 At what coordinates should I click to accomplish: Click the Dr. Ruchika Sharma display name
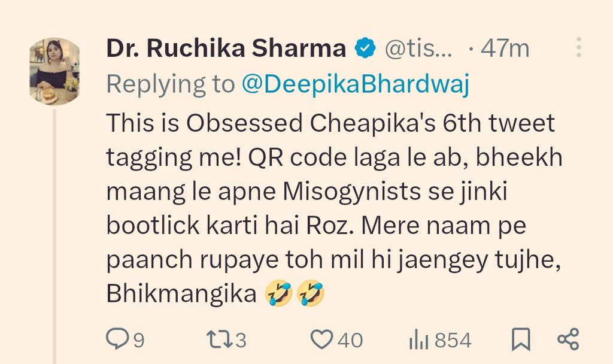[x=226, y=48]
